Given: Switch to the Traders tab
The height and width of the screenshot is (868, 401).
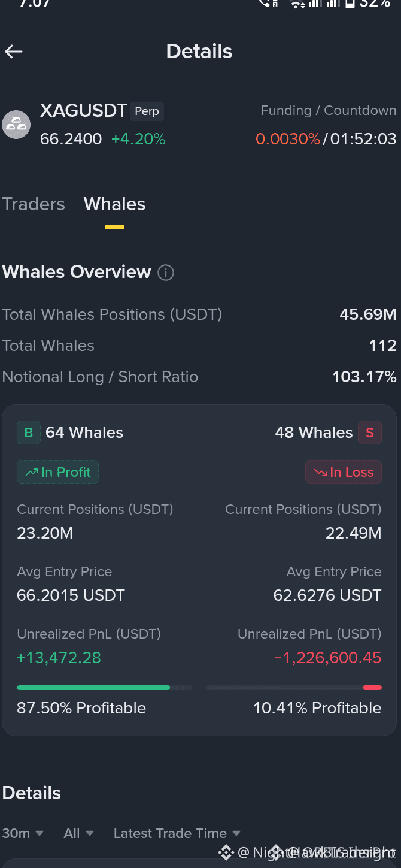Looking at the screenshot, I should [34, 204].
